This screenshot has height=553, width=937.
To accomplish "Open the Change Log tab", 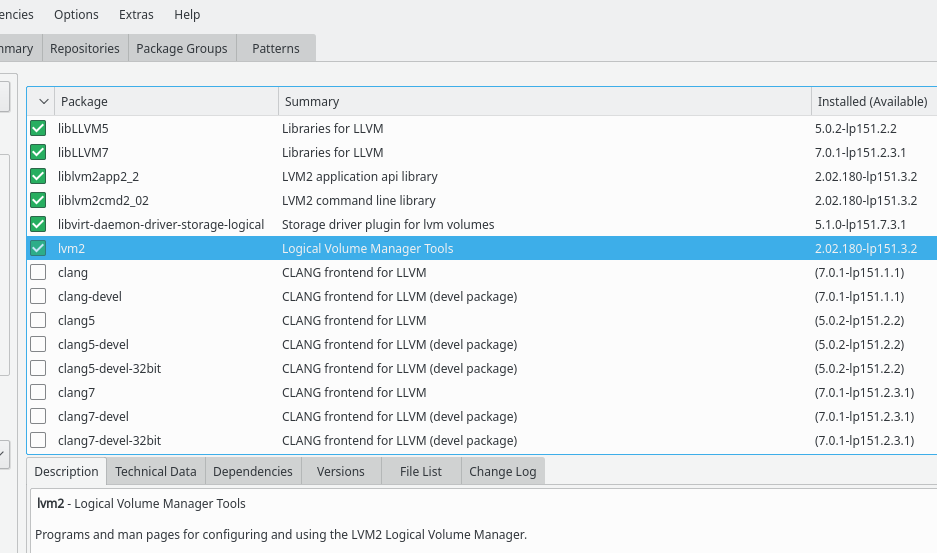I will pos(503,471).
